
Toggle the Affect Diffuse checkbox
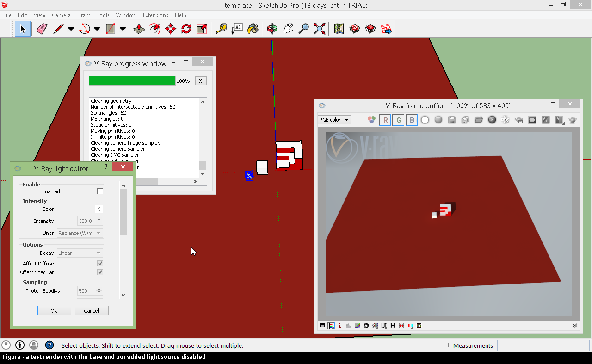(x=100, y=264)
